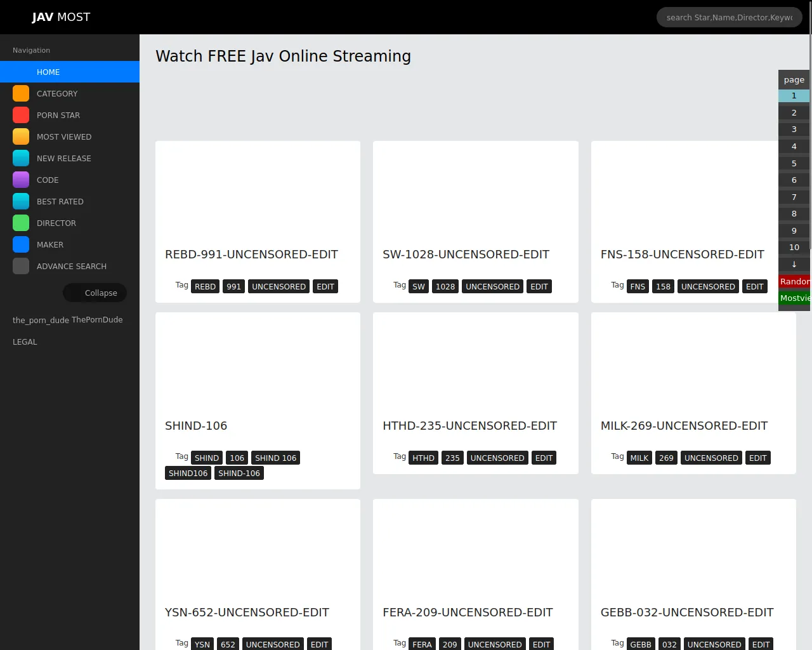812x650 pixels.
Task: Click the yellow Most Viewed icon
Action: [x=21, y=136]
